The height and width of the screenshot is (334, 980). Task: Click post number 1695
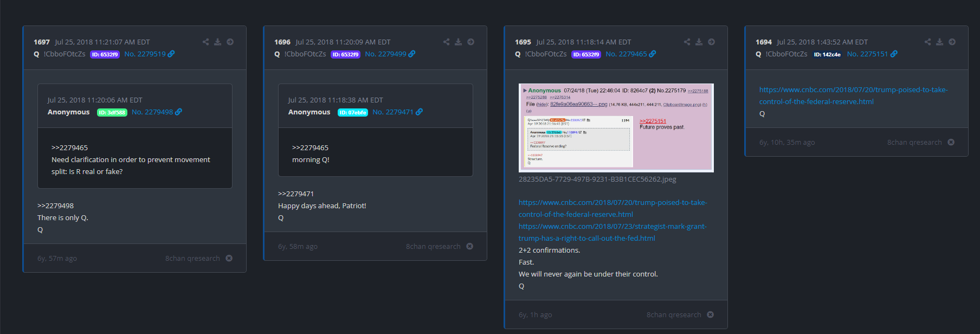(x=523, y=42)
